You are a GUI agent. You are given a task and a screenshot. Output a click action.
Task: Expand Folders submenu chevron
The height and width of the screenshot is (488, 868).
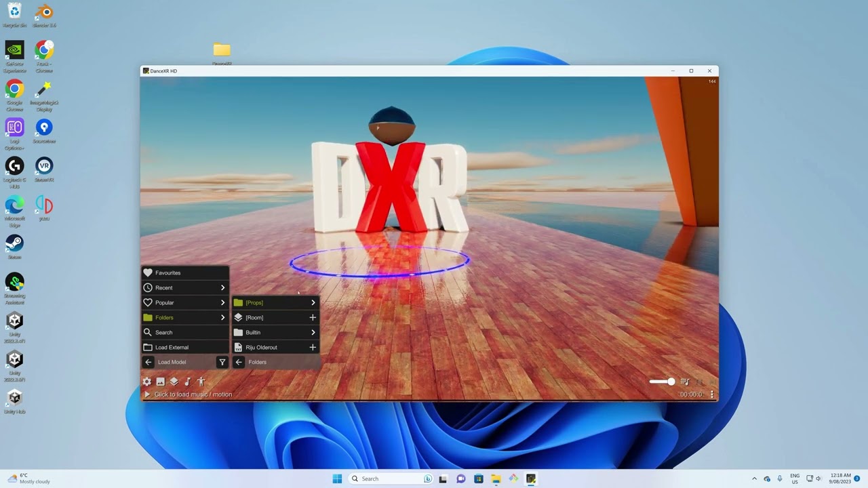(222, 317)
